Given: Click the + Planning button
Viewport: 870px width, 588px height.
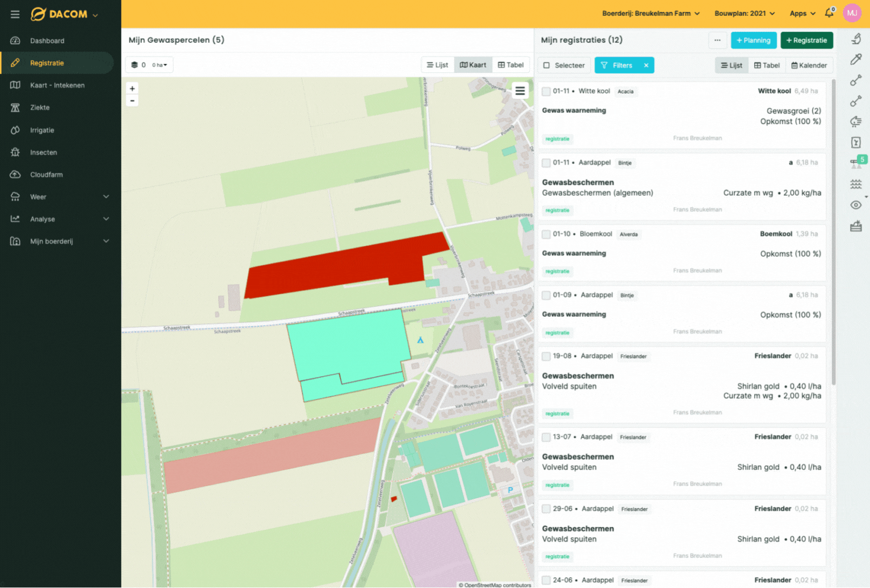Looking at the screenshot, I should 754,41.
